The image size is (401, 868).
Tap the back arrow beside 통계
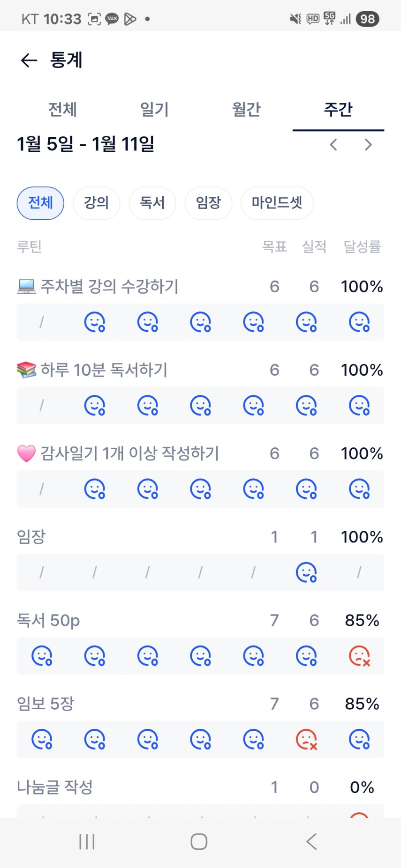tap(29, 60)
